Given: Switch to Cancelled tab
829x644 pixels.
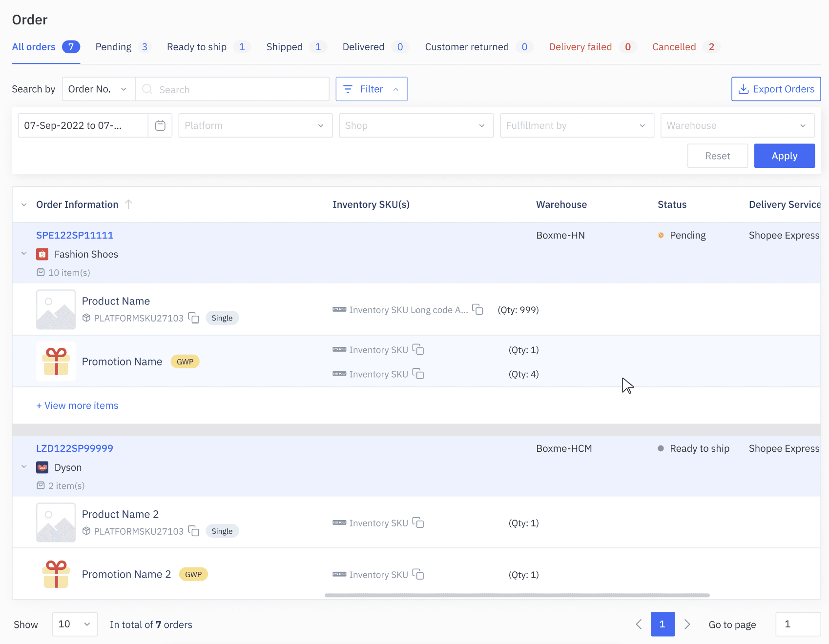Looking at the screenshot, I should tap(686, 47).
